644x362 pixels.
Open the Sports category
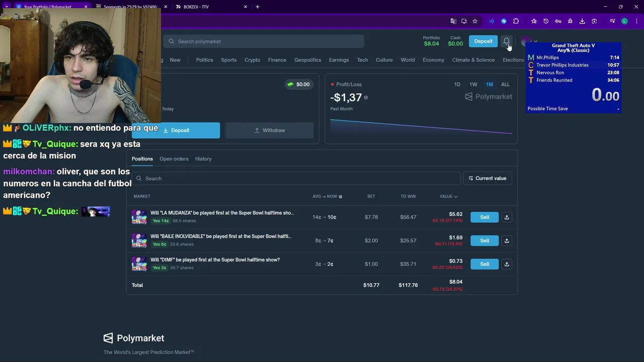[x=228, y=60]
